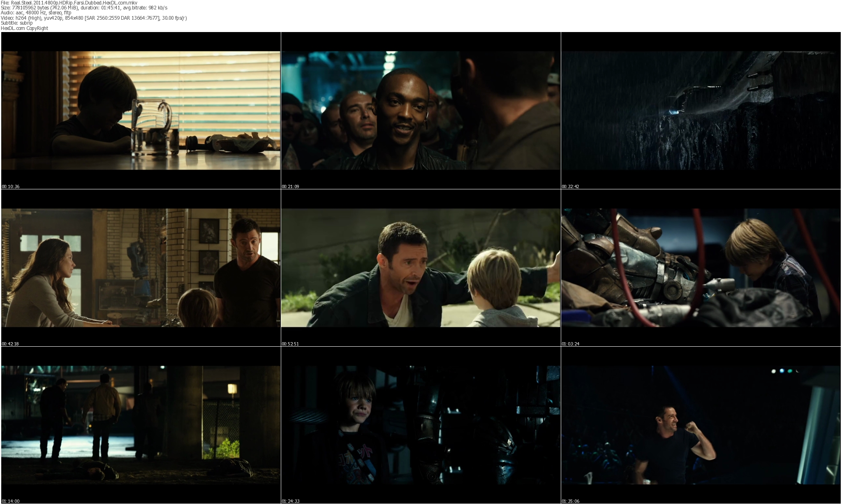Click the 01:35:06 timestamp label
The image size is (842, 504).
[x=570, y=501]
